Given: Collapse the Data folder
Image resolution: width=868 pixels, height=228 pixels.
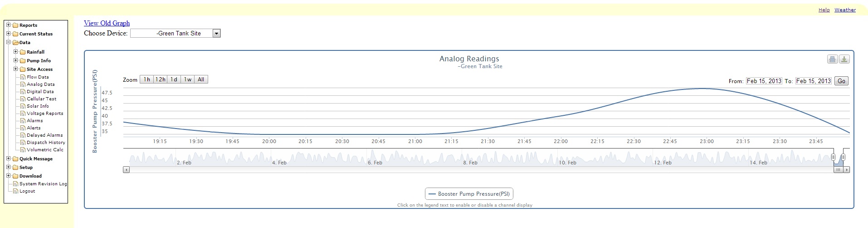Looking at the screenshot, I should [8, 42].
